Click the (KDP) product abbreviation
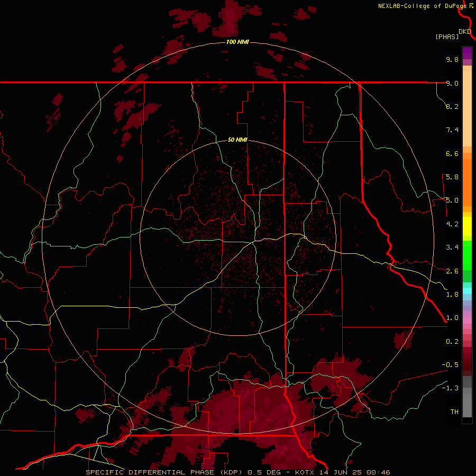The image size is (476, 476). [x=231, y=472]
